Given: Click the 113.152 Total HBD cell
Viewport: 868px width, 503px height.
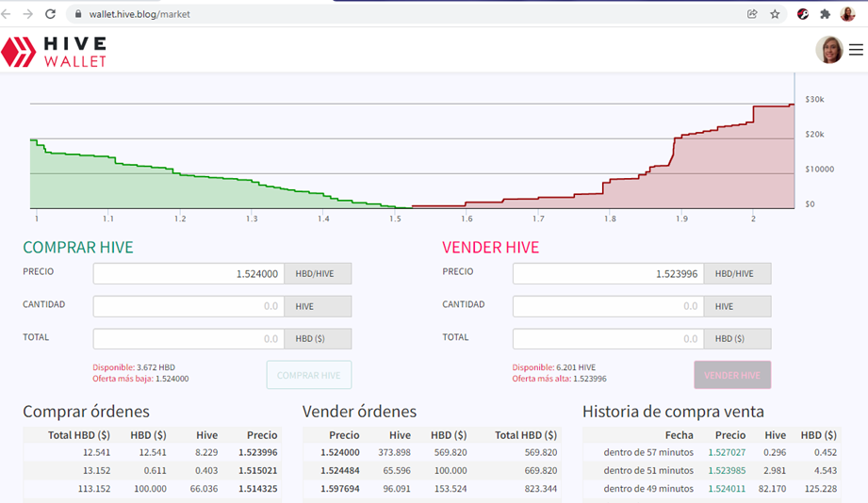Looking at the screenshot, I should [x=96, y=489].
